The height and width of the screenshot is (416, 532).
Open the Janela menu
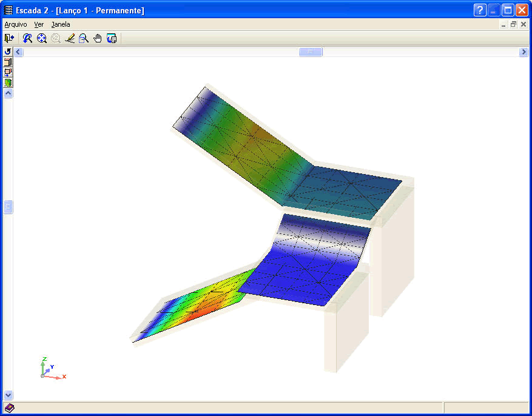(61, 24)
